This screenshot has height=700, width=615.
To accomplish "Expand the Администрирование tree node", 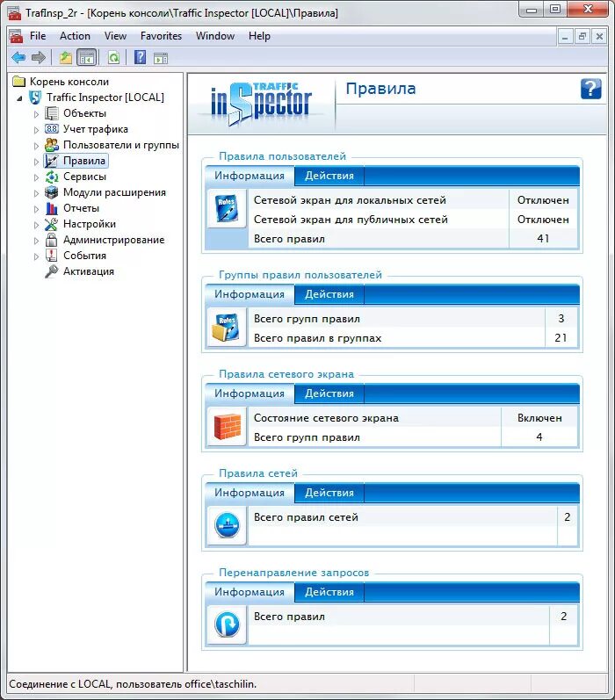I will click(x=36, y=241).
